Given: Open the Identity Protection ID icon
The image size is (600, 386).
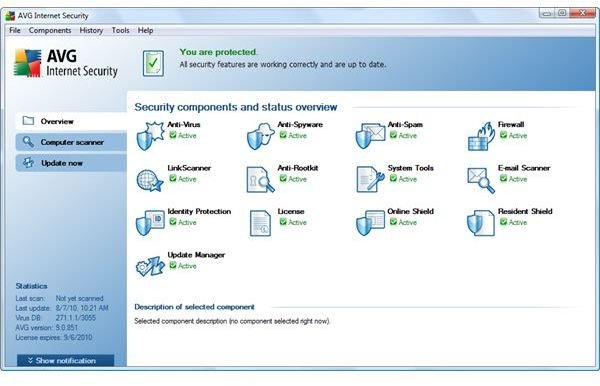Looking at the screenshot, I should [x=150, y=223].
